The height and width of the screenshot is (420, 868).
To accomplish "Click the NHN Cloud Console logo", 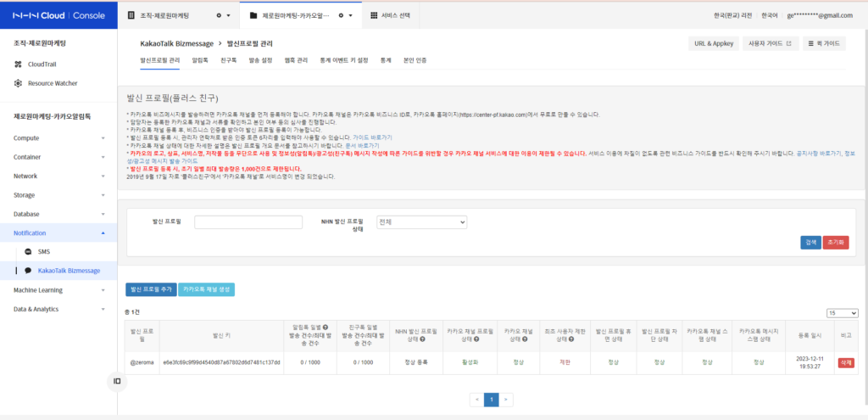I will [58, 15].
